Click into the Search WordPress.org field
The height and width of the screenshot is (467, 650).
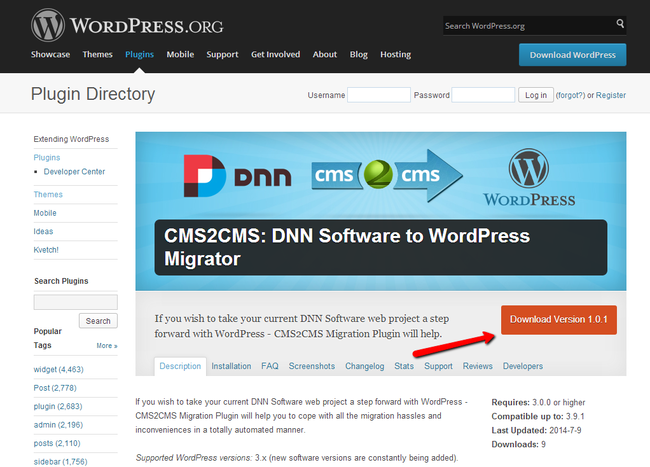click(527, 25)
